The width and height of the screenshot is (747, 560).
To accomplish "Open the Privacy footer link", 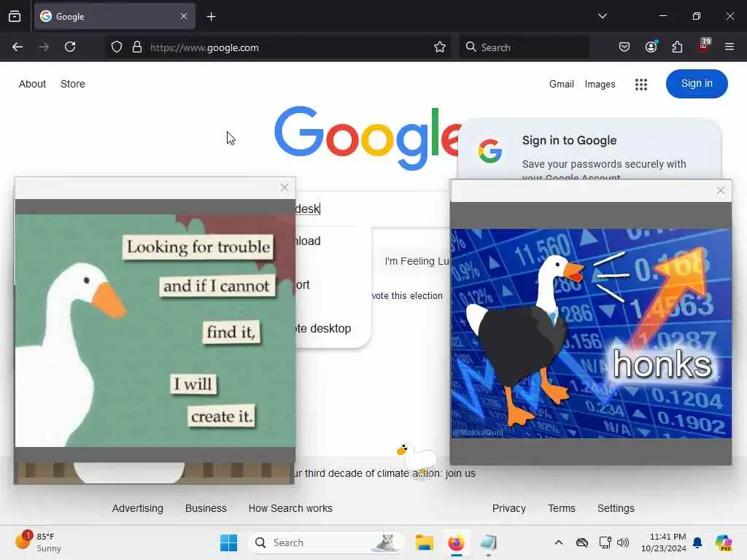I will [x=508, y=508].
